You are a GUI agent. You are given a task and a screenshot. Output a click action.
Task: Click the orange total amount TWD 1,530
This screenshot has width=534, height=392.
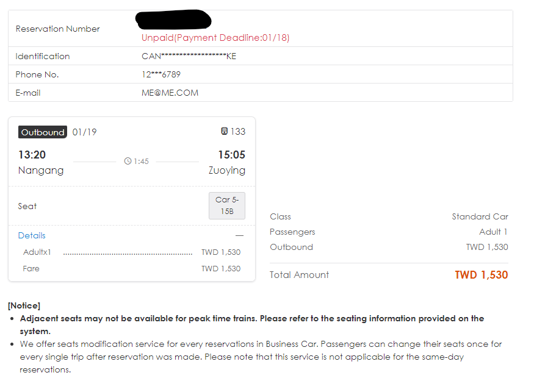[481, 275]
